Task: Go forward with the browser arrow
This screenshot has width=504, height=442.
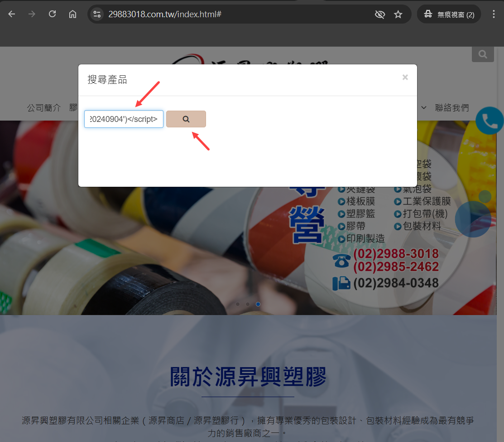Action: (x=32, y=14)
